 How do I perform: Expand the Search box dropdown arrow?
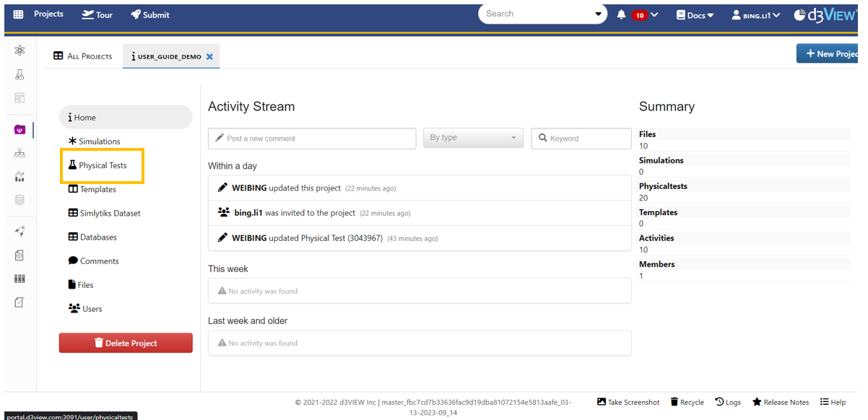[x=599, y=14]
